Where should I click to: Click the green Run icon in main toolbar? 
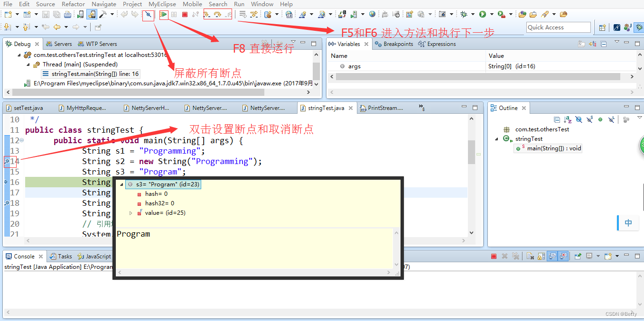point(483,14)
